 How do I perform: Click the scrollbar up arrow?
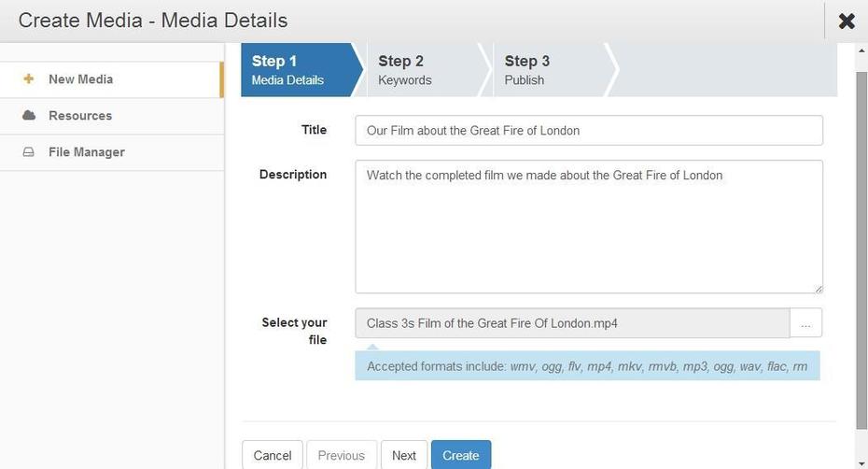click(x=861, y=50)
